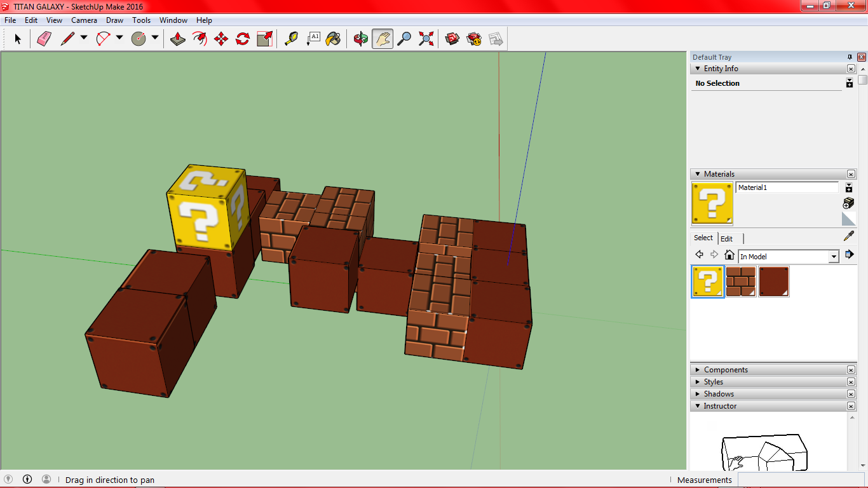Open the materials Details arrow menu
This screenshot has width=868, height=488.
click(x=850, y=255)
